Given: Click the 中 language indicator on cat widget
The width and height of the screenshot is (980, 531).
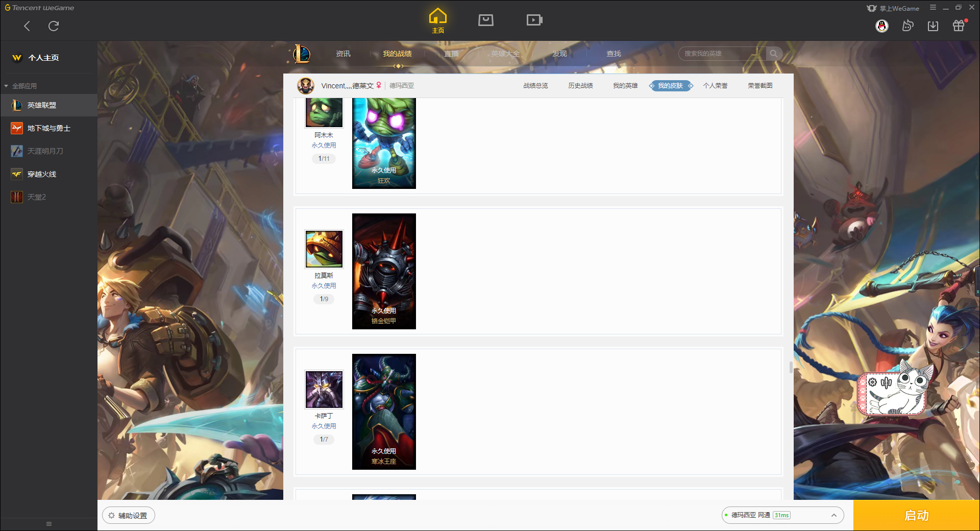Looking at the screenshot, I should point(886,382).
